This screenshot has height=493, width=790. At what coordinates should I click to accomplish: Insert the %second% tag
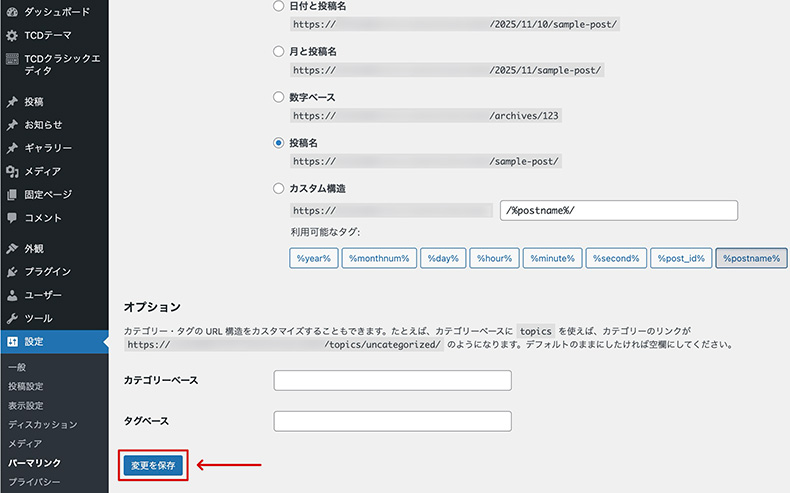pyautogui.click(x=616, y=258)
